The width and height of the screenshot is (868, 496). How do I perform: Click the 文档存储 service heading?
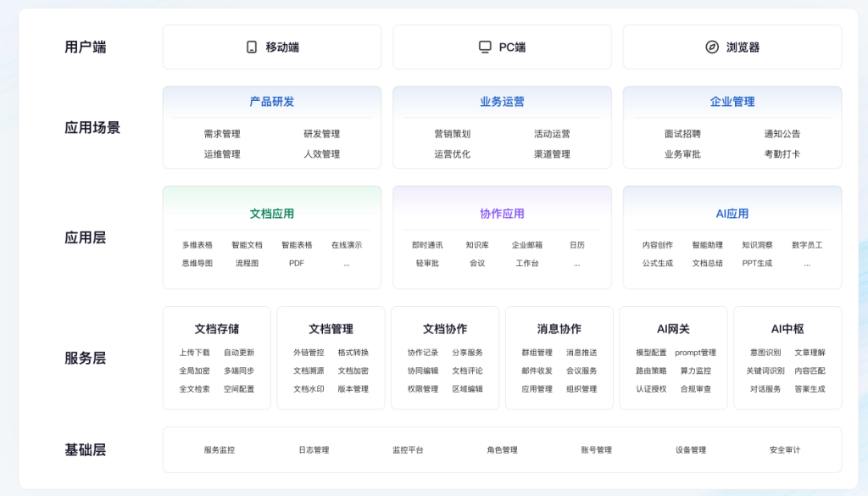point(217,329)
